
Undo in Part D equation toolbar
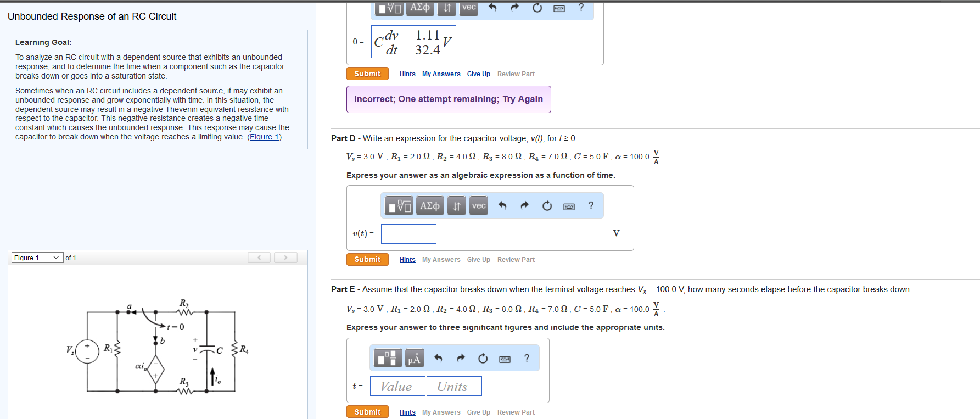pyautogui.click(x=502, y=205)
